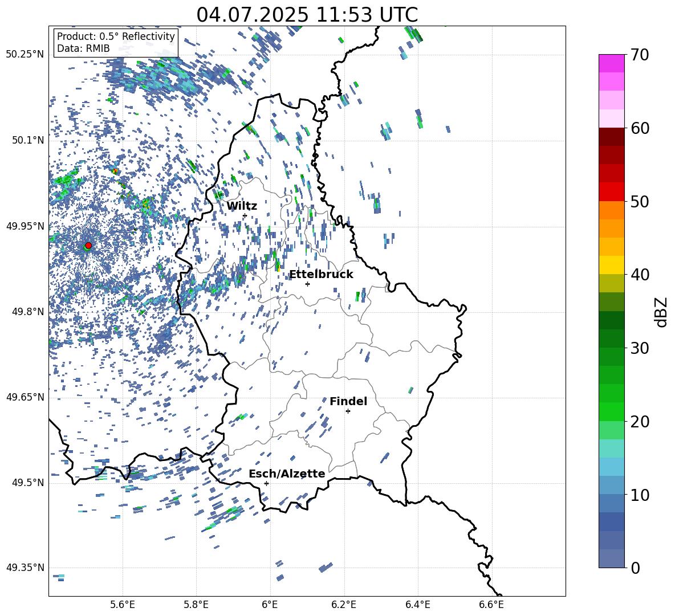Click the 10 value on colorbar
Image resolution: width=675 pixels, height=616 pixels.
click(x=640, y=495)
